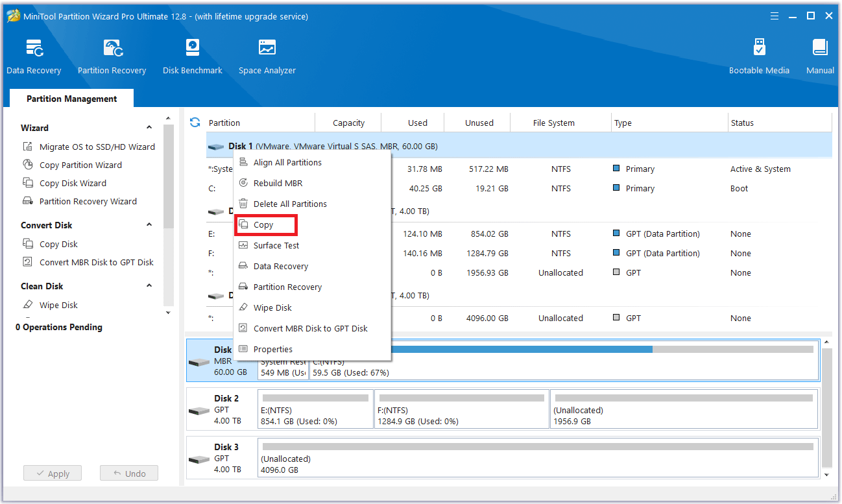The width and height of the screenshot is (842, 504).
Task: Open Properties from the context menu
Action: click(x=312, y=349)
